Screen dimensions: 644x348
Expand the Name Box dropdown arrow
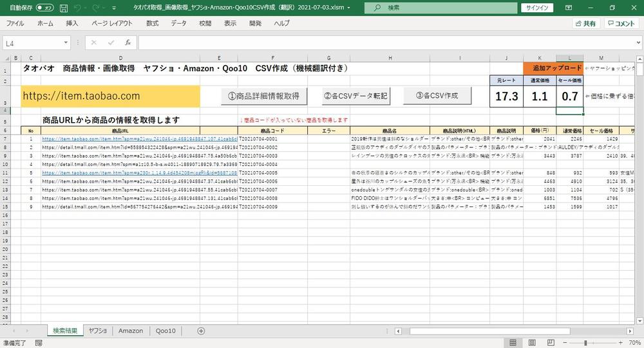[x=66, y=42]
